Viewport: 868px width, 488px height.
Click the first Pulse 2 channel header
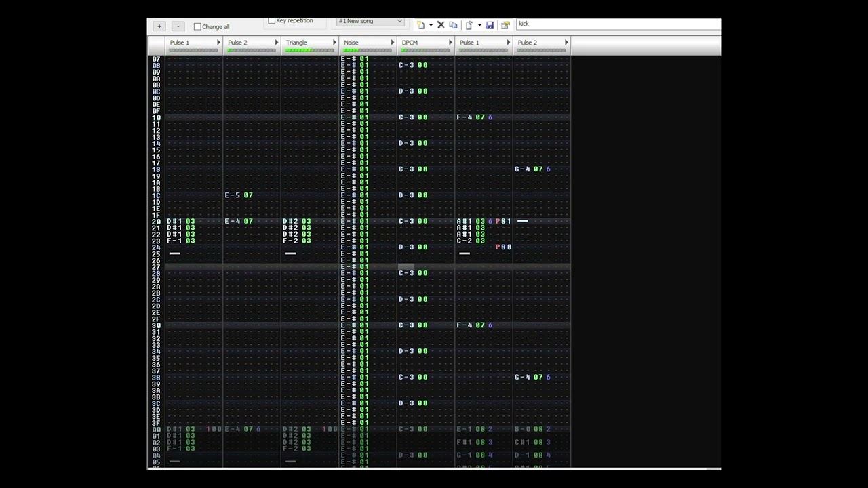[252, 45]
